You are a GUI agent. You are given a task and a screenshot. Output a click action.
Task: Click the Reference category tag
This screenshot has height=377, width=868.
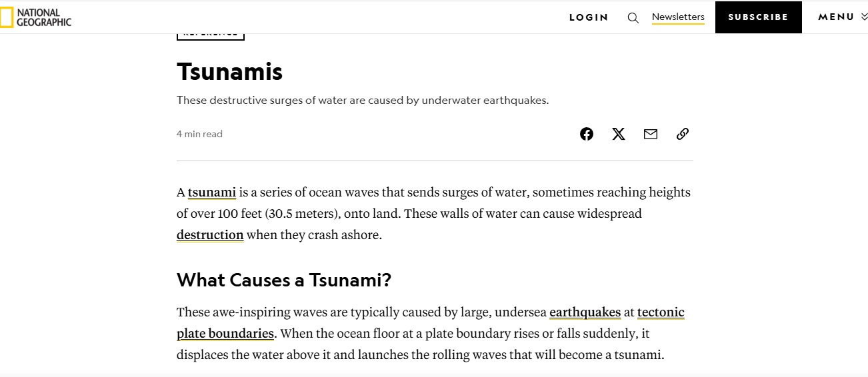211,35
